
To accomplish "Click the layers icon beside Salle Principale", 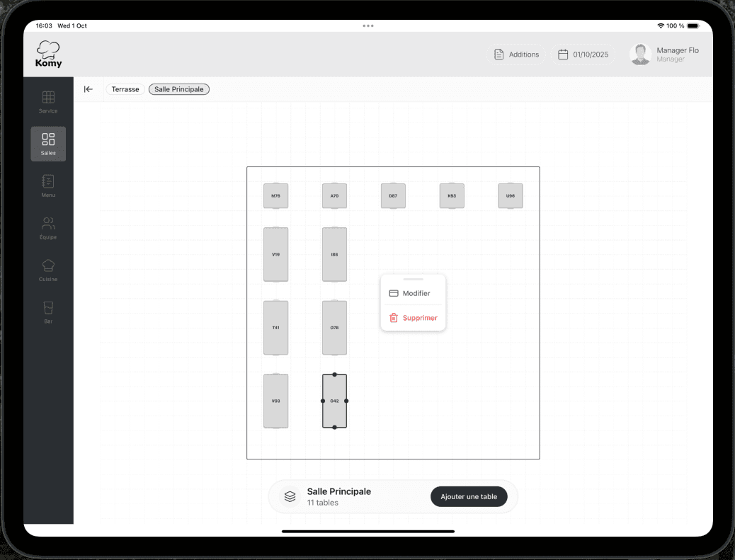I will 290,497.
